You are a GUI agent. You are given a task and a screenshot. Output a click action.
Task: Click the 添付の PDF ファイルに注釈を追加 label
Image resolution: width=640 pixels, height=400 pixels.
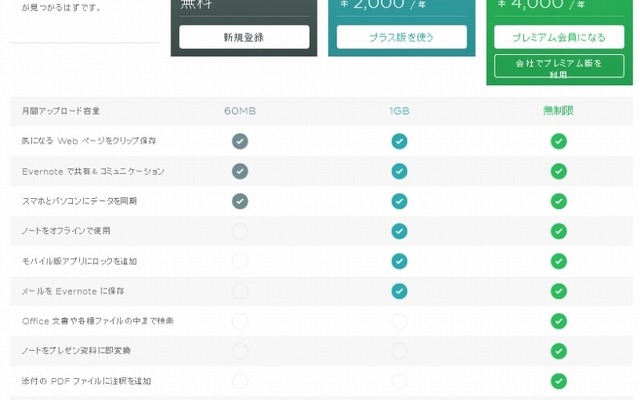tap(86, 381)
